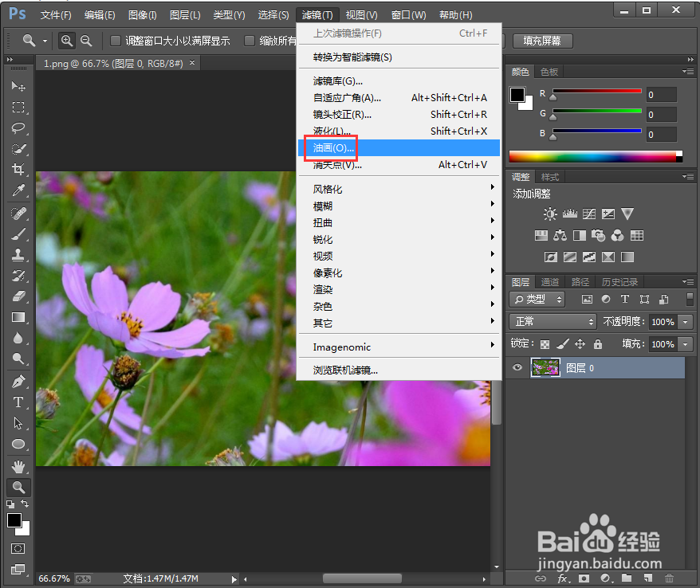Screen dimensions: 700x588
Task: Toggle lock all padlock icon
Action: [598, 343]
